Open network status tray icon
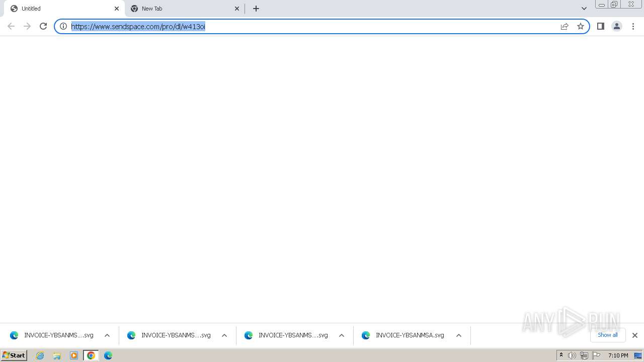The width and height of the screenshot is (644, 362). (584, 355)
